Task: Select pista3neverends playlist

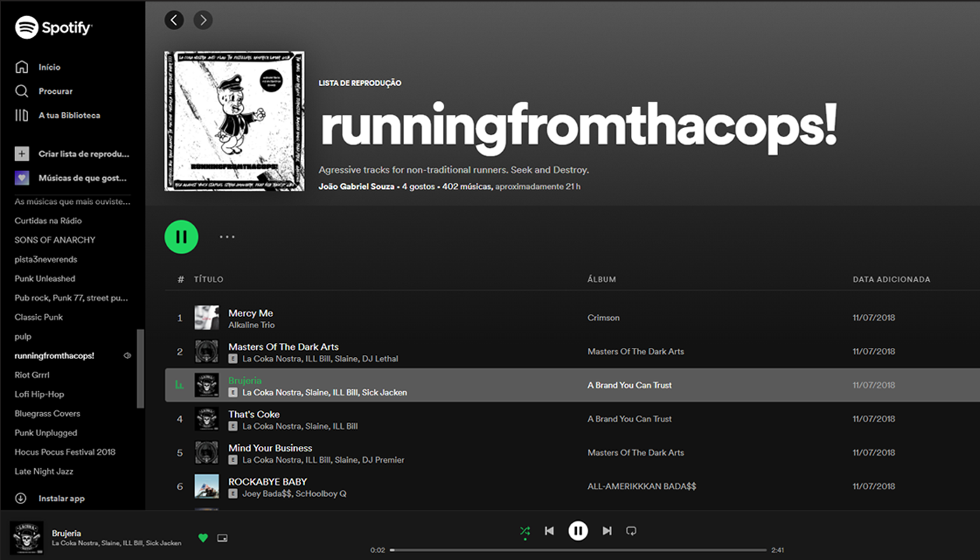Action: (45, 259)
